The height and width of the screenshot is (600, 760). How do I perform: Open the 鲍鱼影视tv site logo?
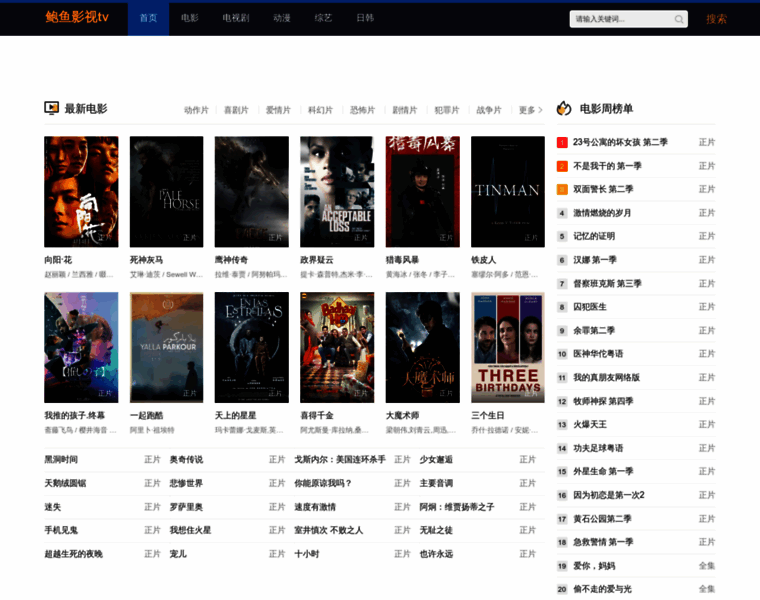(77, 17)
